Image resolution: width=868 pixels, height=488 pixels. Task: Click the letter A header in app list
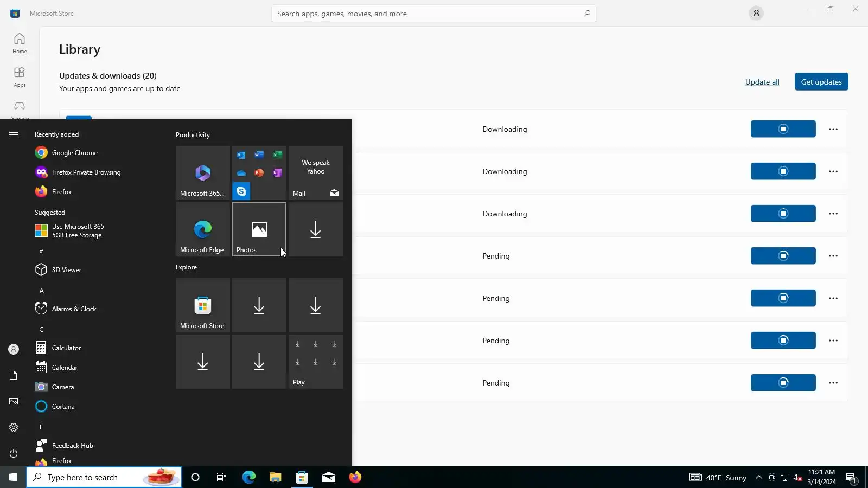click(x=41, y=291)
